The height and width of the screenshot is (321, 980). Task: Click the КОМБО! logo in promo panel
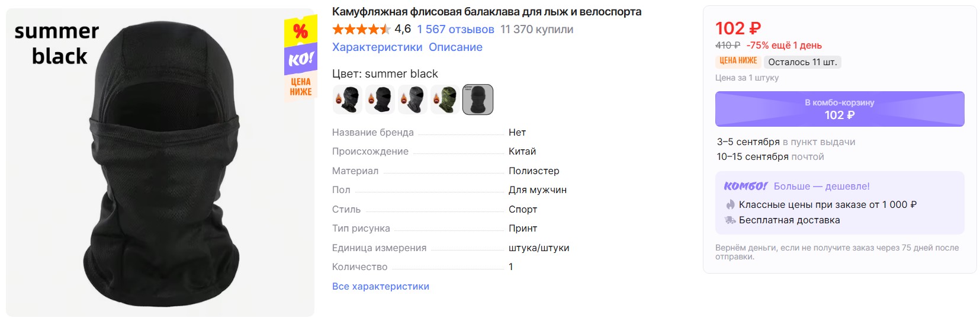[x=746, y=186]
